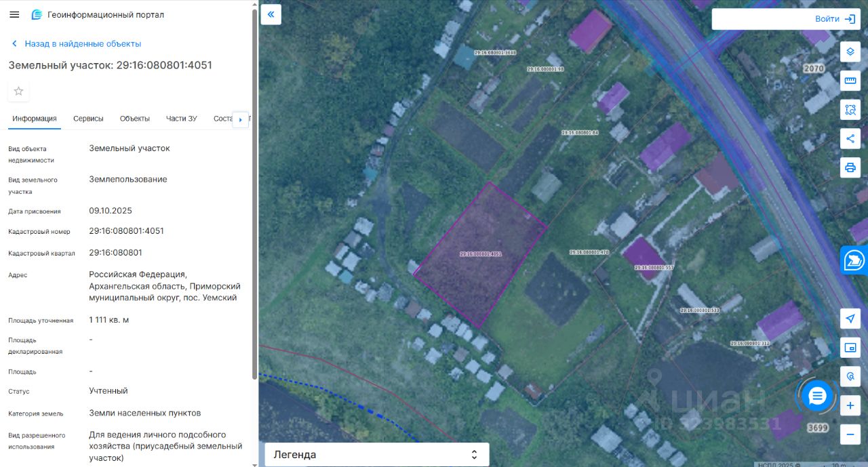
Task: Click the map orientation target icon
Action: 850,376
